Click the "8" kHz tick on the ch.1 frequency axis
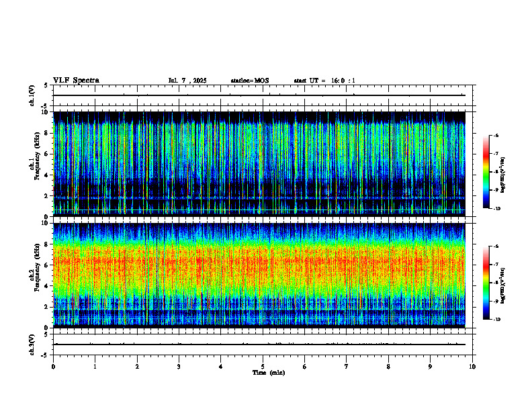 click(x=47, y=133)
